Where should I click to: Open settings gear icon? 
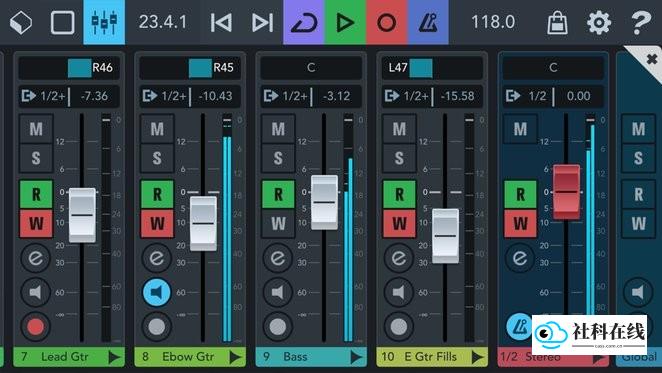[599, 22]
